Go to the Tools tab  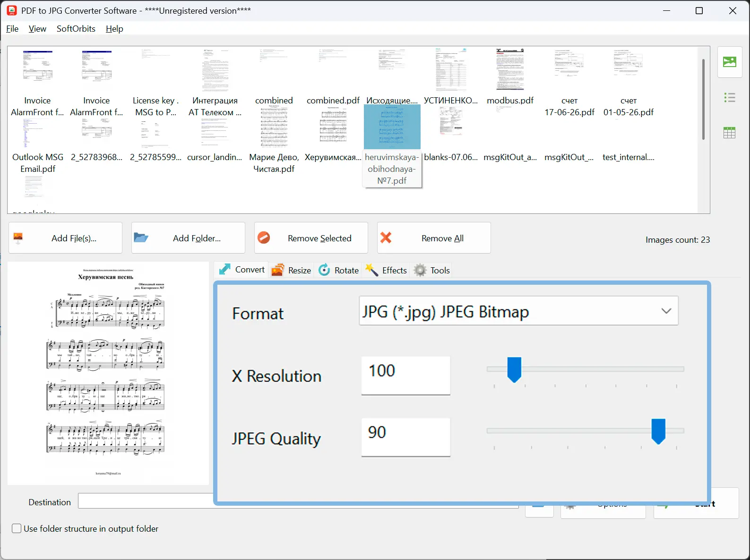(x=431, y=270)
